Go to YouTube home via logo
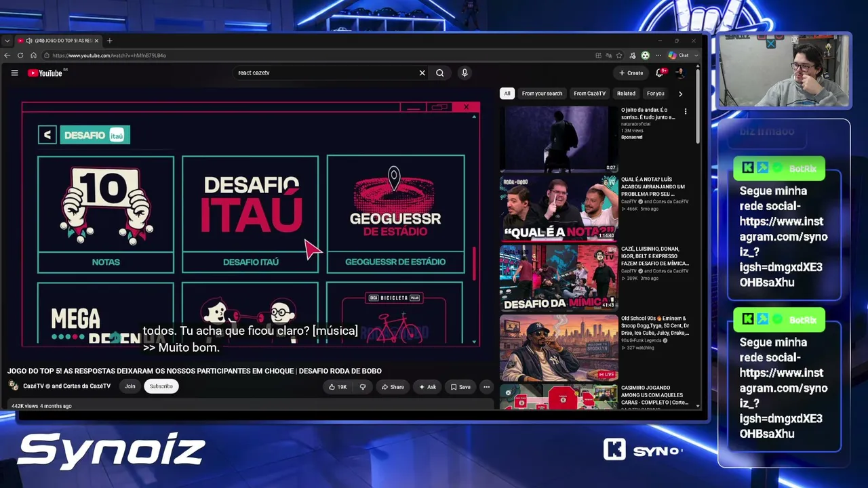The width and height of the screenshot is (868, 488). [x=45, y=73]
